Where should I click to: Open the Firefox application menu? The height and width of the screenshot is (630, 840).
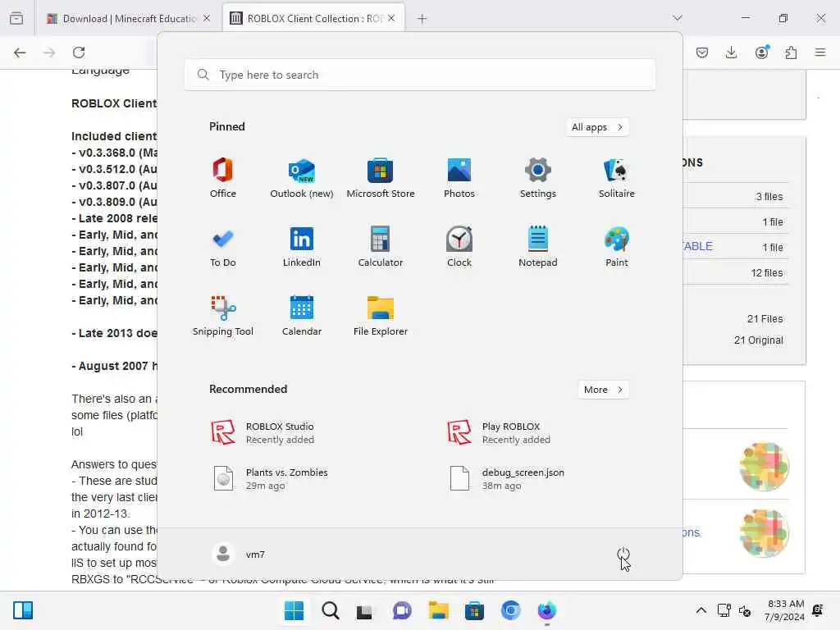pyautogui.click(x=820, y=52)
